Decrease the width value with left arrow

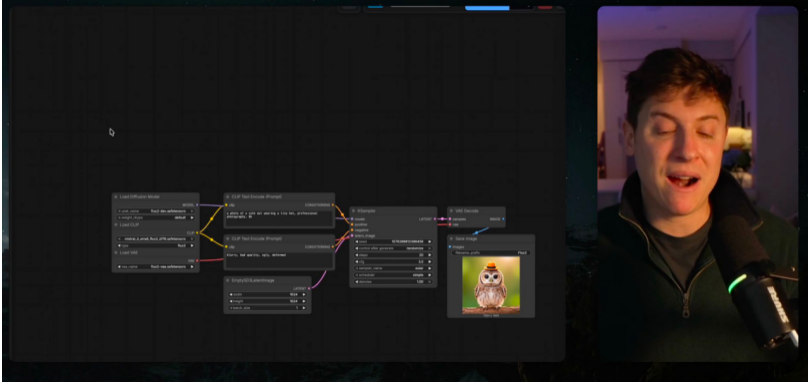point(231,294)
